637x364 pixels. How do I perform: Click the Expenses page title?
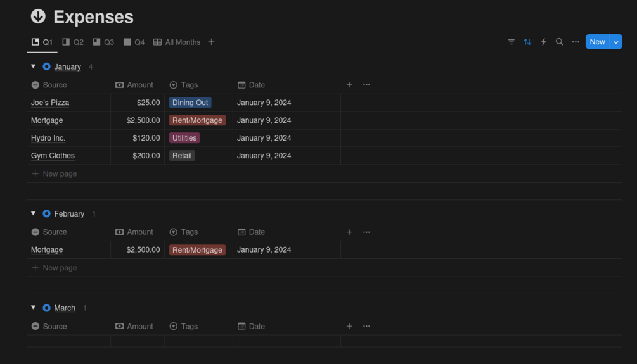coord(93,17)
